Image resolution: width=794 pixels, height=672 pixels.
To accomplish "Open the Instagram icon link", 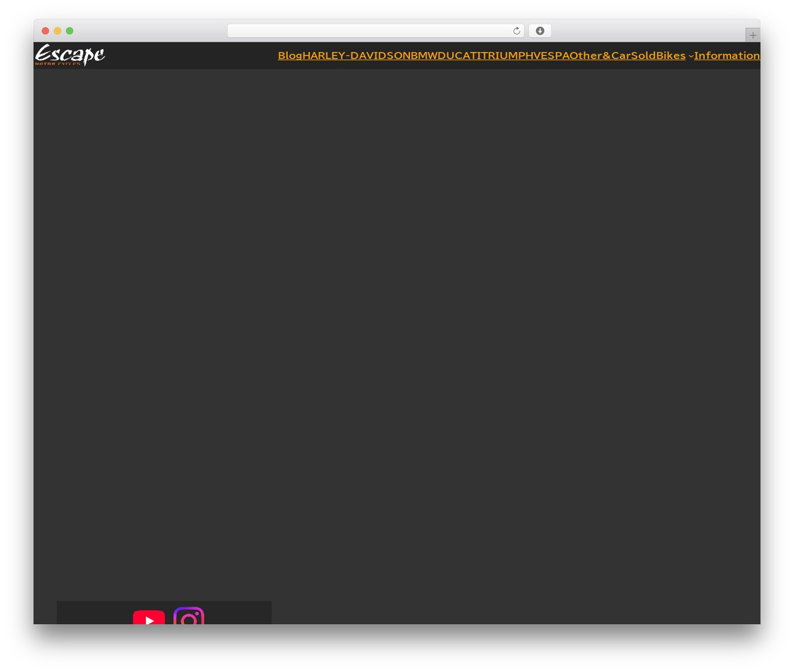I will click(x=189, y=616).
